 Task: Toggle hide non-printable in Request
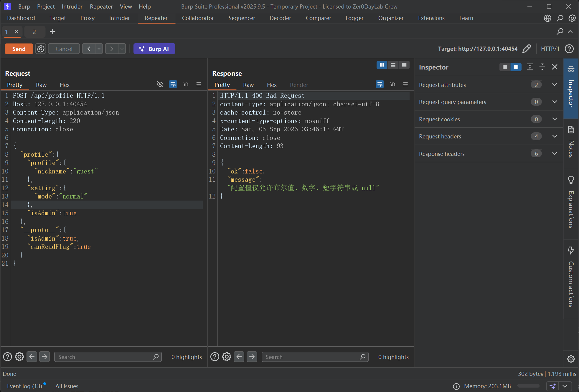[x=160, y=85]
